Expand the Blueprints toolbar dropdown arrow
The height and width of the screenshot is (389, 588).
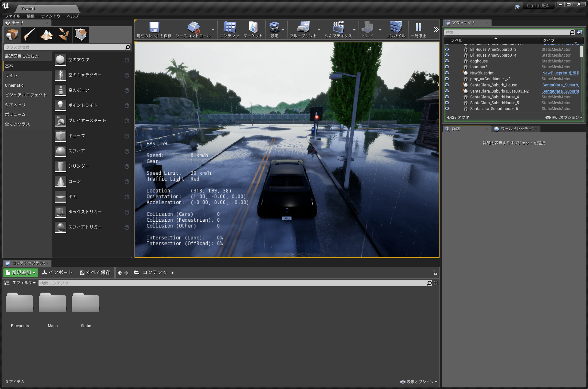[x=319, y=30]
